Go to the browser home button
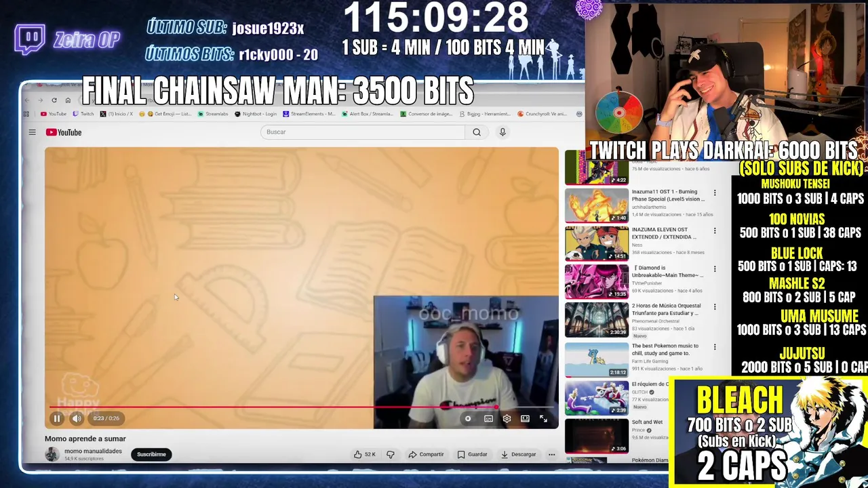Image resolution: width=868 pixels, height=488 pixels. pos(68,100)
